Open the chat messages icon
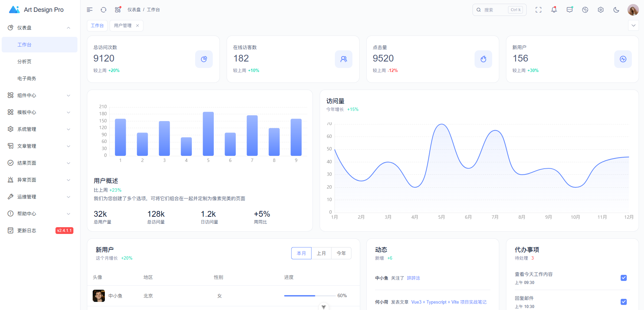 click(x=570, y=10)
